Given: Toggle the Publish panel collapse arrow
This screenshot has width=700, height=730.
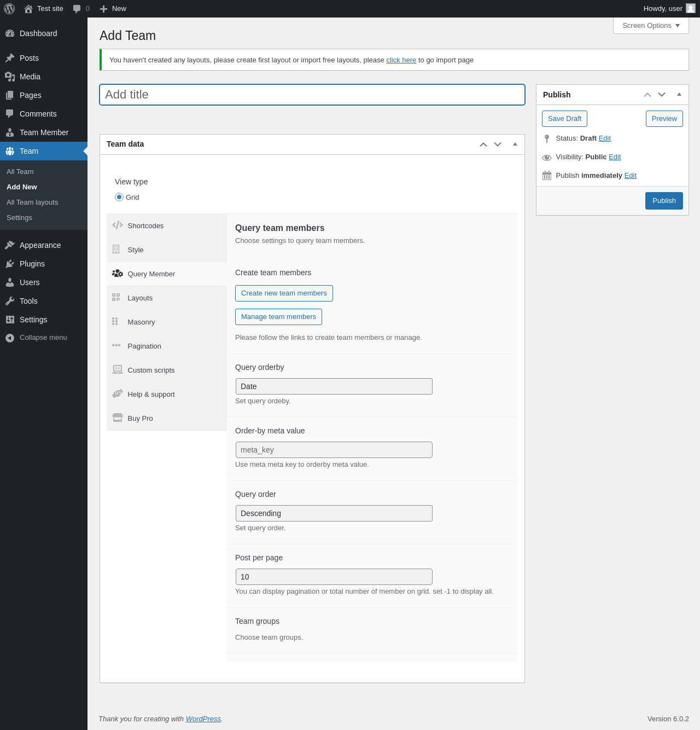Looking at the screenshot, I should tap(679, 95).
